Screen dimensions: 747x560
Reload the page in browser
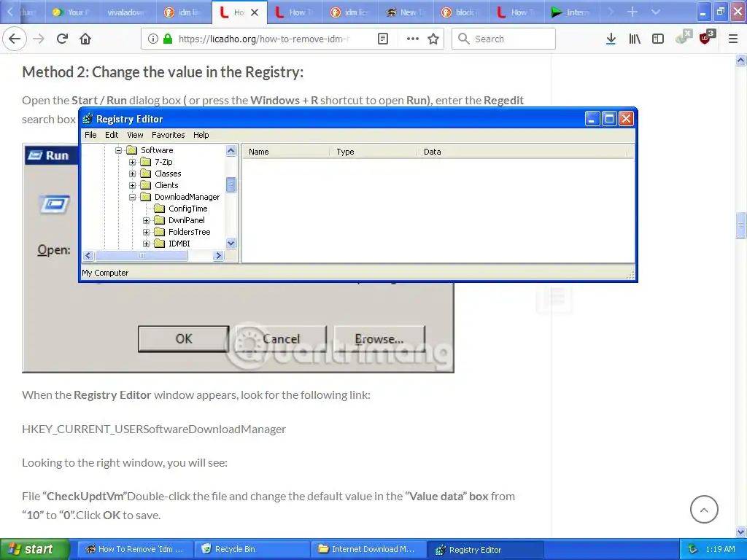pyautogui.click(x=63, y=39)
